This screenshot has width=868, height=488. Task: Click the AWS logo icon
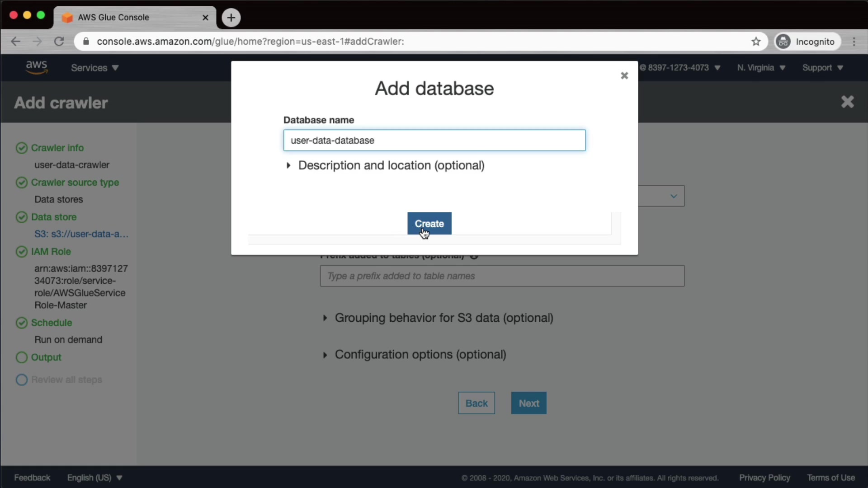(x=36, y=67)
